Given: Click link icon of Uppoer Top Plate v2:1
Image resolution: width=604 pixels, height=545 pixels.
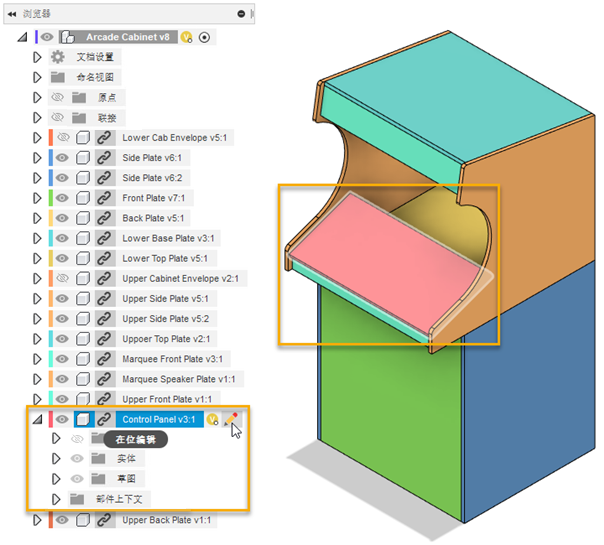Looking at the screenshot, I should coord(104,339).
